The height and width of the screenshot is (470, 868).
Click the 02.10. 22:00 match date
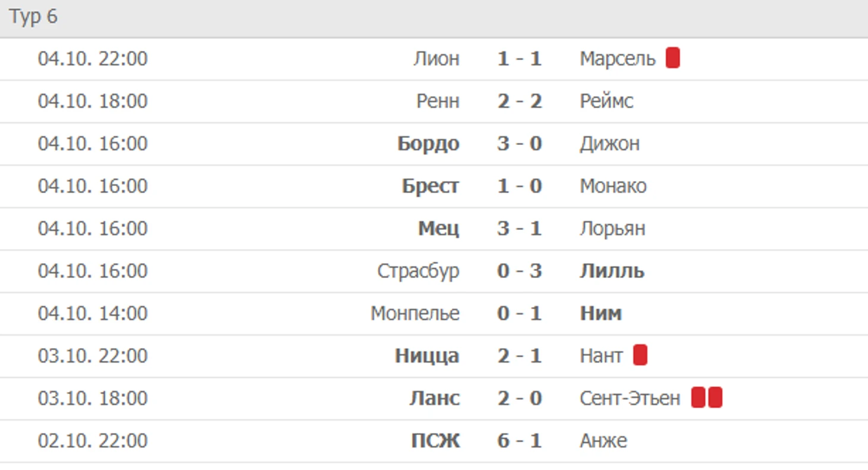(x=93, y=441)
